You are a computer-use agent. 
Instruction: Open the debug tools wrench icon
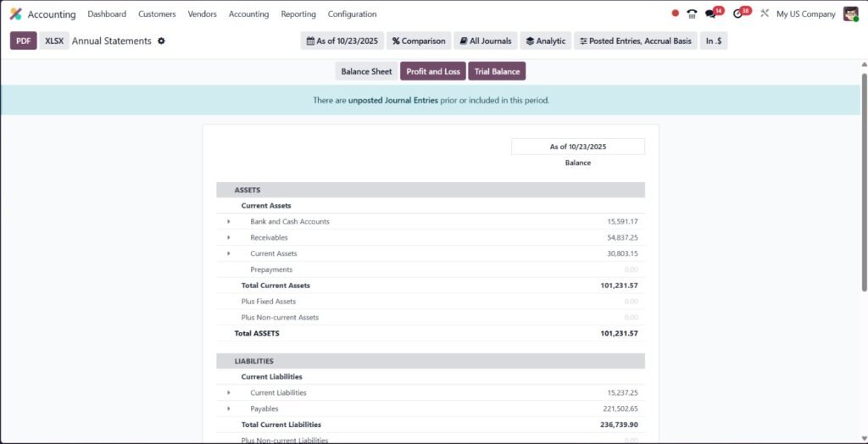[765, 14]
